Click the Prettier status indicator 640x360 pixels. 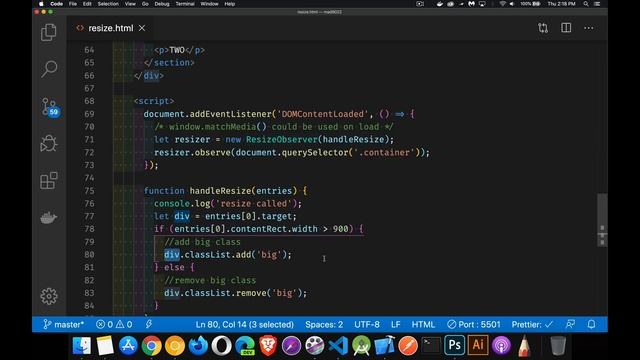point(532,324)
